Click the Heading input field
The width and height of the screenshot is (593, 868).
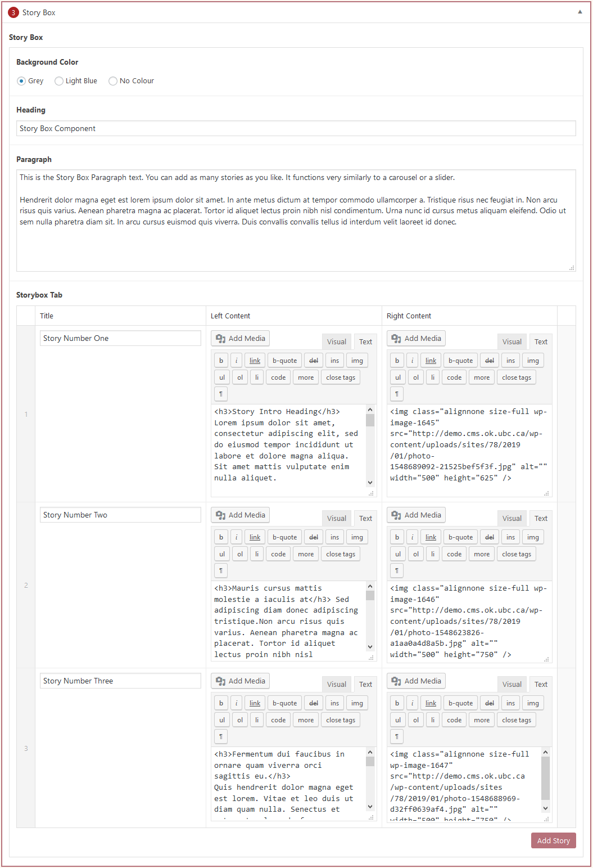[x=296, y=128]
